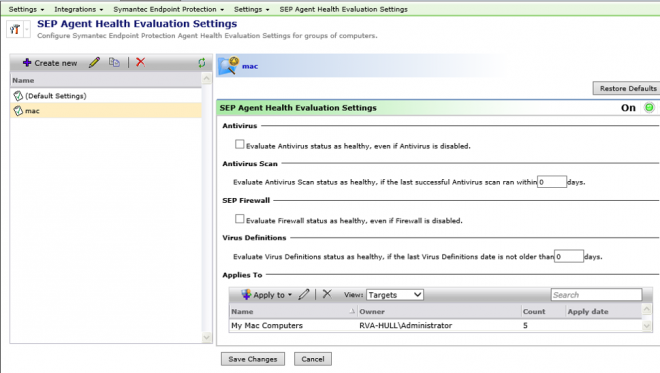Click Antivirus scan days input field
The image size is (660, 373).
click(x=551, y=182)
